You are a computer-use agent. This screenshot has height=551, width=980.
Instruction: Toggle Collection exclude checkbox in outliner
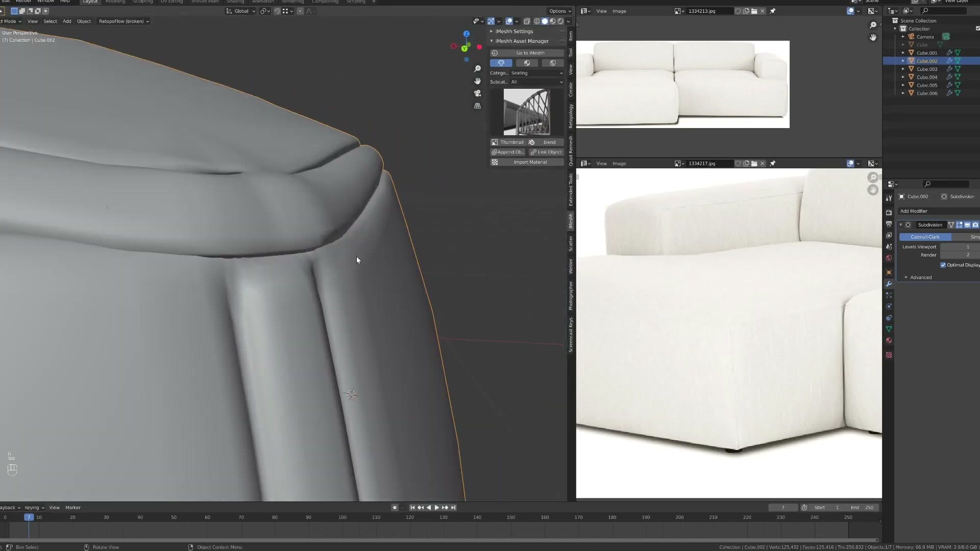click(x=977, y=29)
